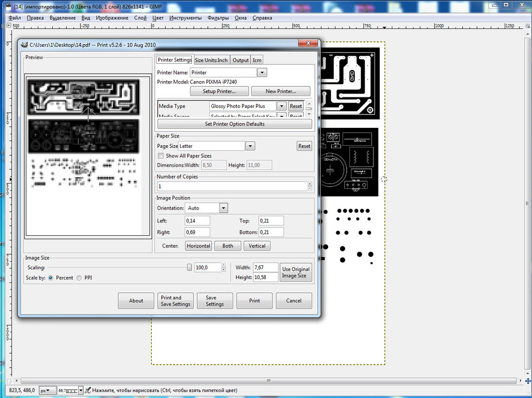This screenshot has width=532, height=398.
Task: Center image with Vertical button
Action: (x=257, y=246)
